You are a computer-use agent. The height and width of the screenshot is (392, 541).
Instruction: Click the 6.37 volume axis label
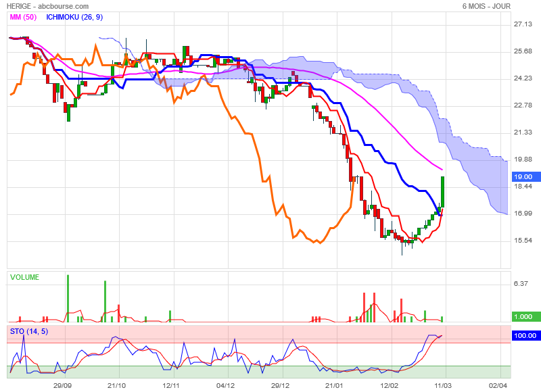521,284
